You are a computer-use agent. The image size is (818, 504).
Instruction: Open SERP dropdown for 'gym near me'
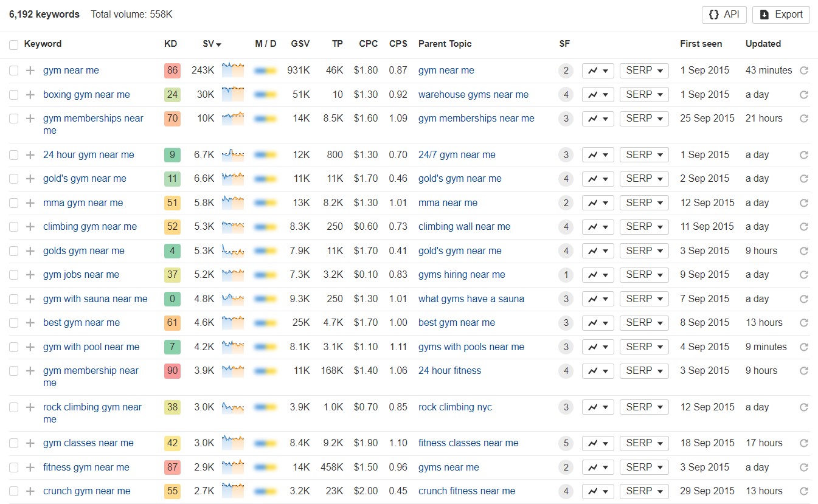643,71
